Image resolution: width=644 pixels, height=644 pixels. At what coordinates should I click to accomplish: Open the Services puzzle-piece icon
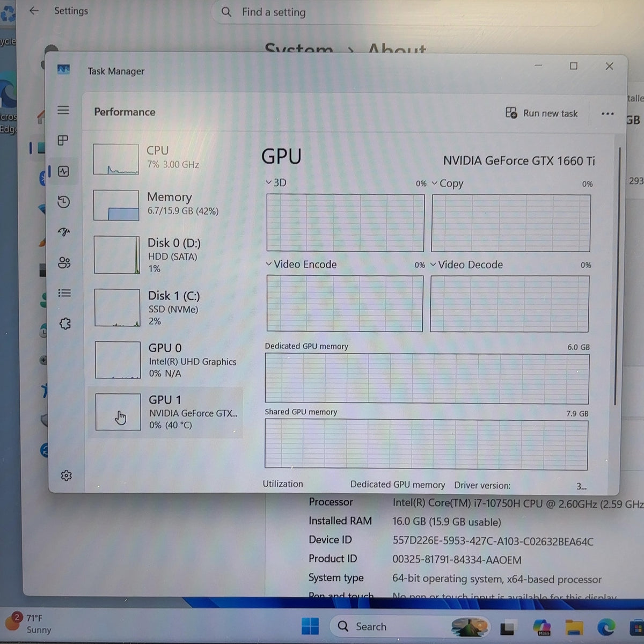tap(65, 324)
